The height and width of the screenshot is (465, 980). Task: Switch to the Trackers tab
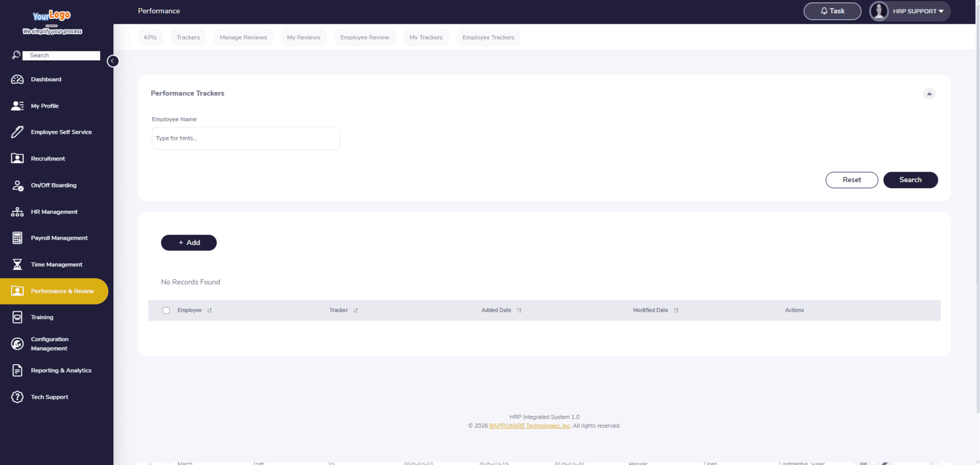click(188, 37)
